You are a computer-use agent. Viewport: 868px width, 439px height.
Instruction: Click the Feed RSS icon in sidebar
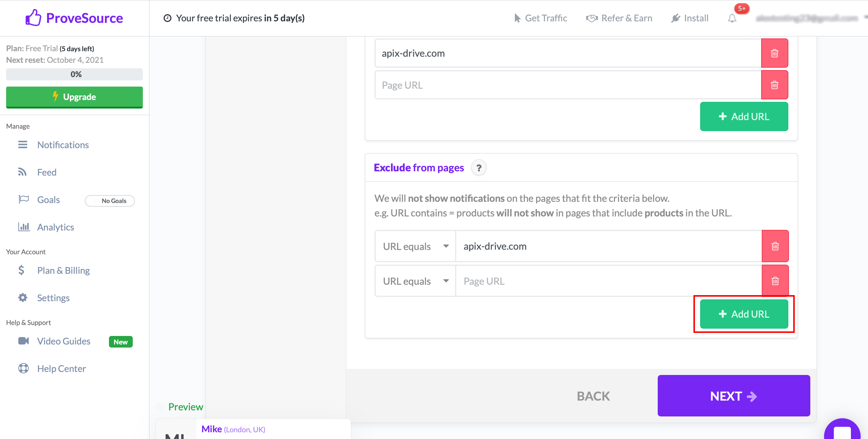point(23,172)
